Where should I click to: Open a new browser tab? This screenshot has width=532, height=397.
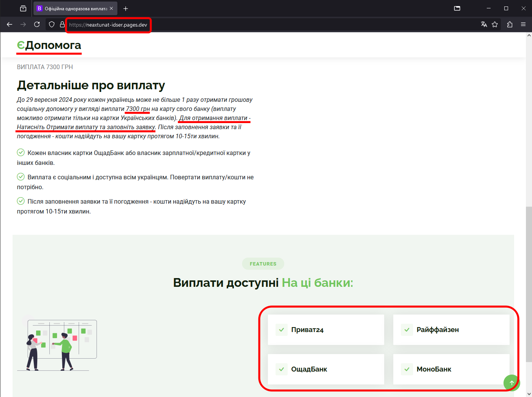(126, 8)
